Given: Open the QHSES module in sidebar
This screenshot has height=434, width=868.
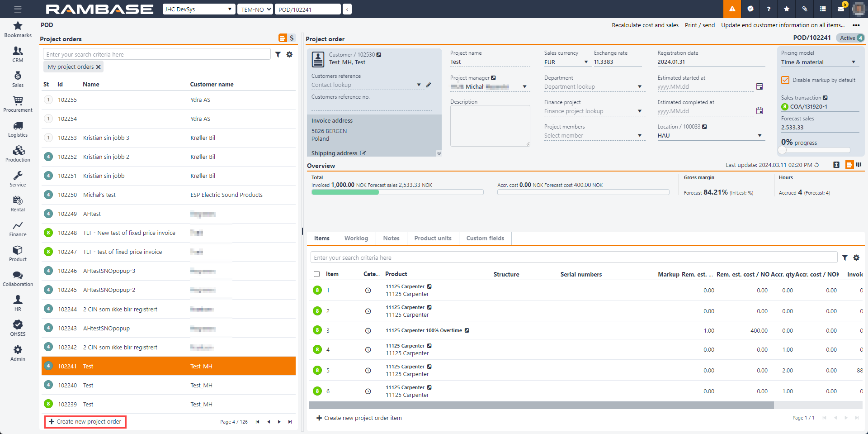Looking at the screenshot, I should click(x=18, y=328).
